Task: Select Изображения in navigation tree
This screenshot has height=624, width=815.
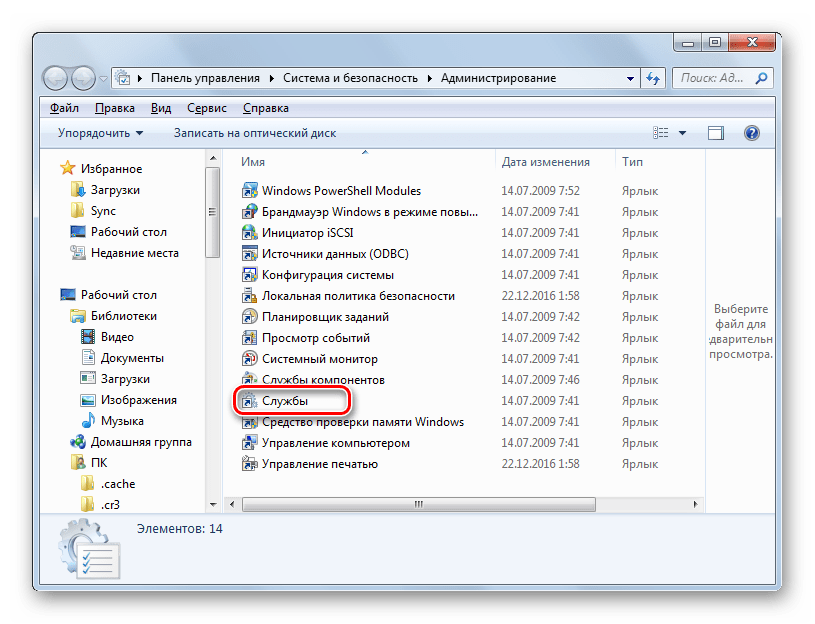Action: coord(138,400)
